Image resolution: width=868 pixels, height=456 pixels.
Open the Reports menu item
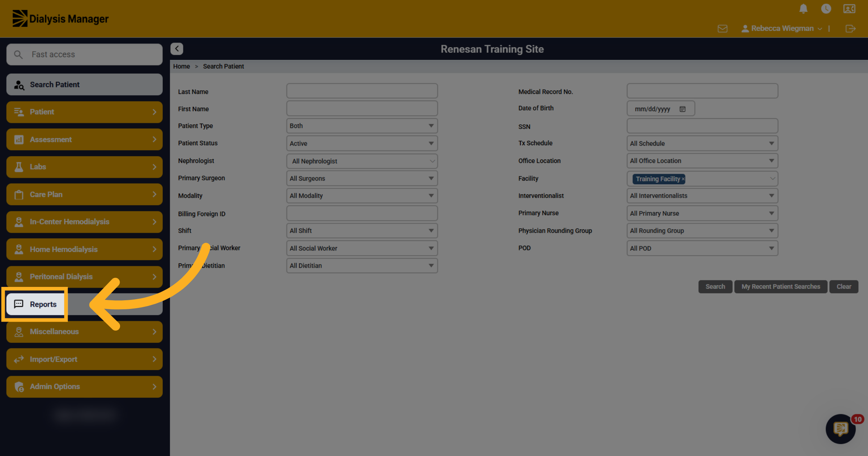pyautogui.click(x=84, y=304)
